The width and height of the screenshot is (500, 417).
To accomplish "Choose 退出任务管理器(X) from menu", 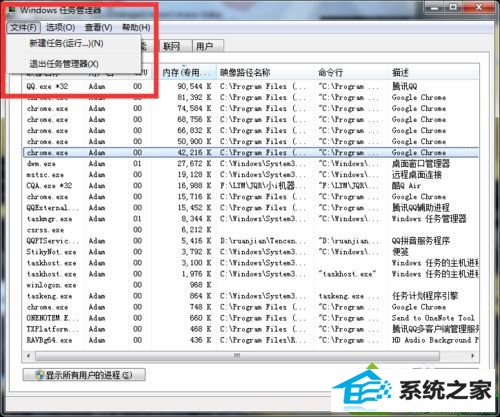I will (x=64, y=64).
